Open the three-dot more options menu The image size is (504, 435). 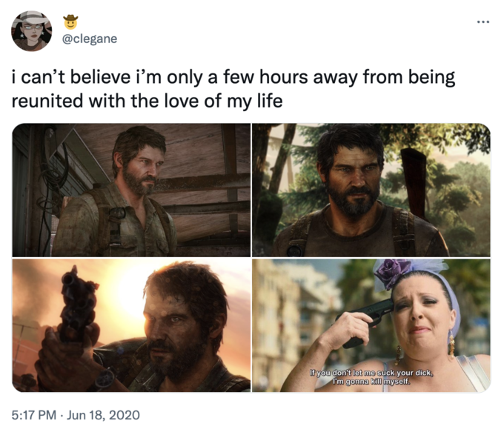483,22
